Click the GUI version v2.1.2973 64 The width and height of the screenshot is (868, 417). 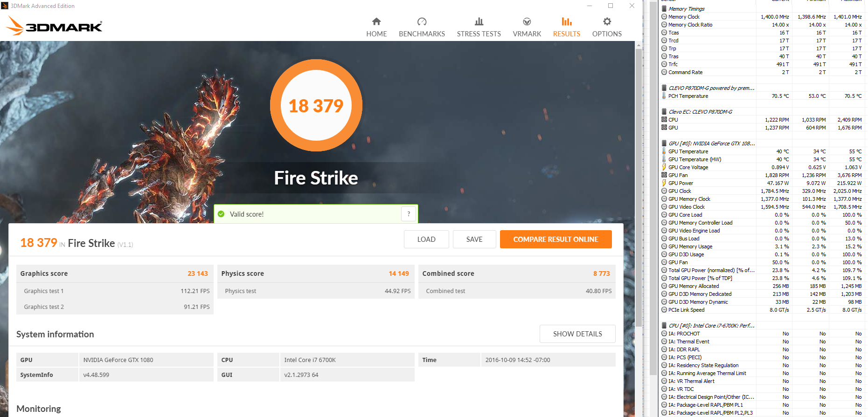(x=301, y=375)
